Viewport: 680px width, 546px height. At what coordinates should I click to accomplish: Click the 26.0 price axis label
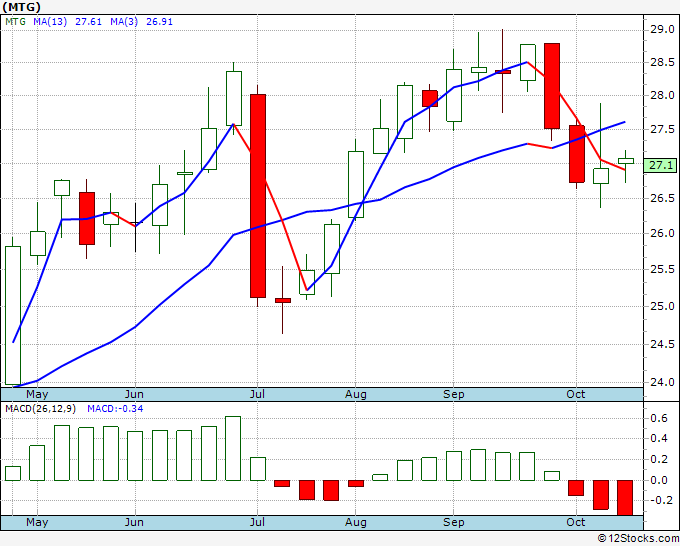click(x=662, y=233)
